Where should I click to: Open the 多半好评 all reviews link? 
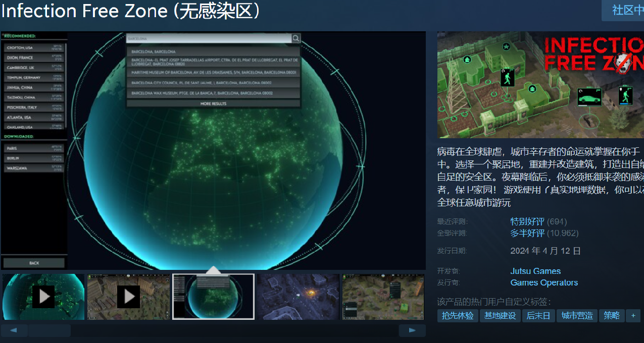(x=527, y=233)
